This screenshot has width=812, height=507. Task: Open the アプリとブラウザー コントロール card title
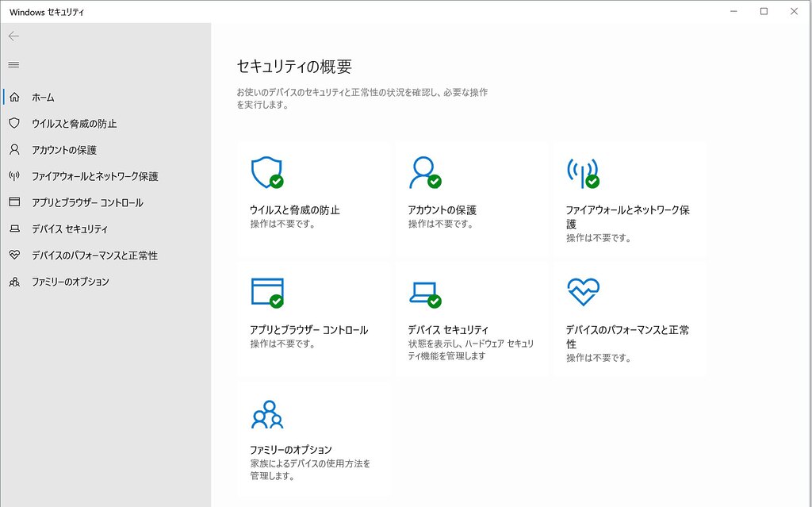pyautogui.click(x=308, y=330)
